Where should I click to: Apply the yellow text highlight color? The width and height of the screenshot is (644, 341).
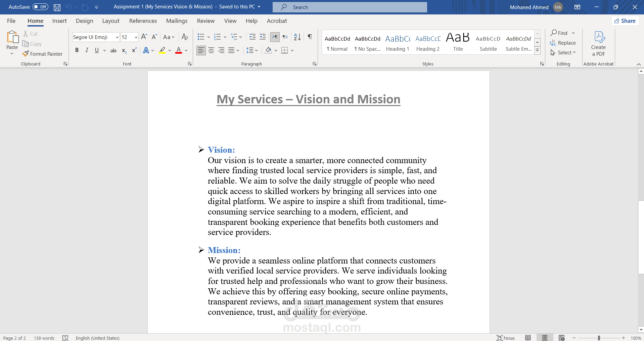pos(162,50)
